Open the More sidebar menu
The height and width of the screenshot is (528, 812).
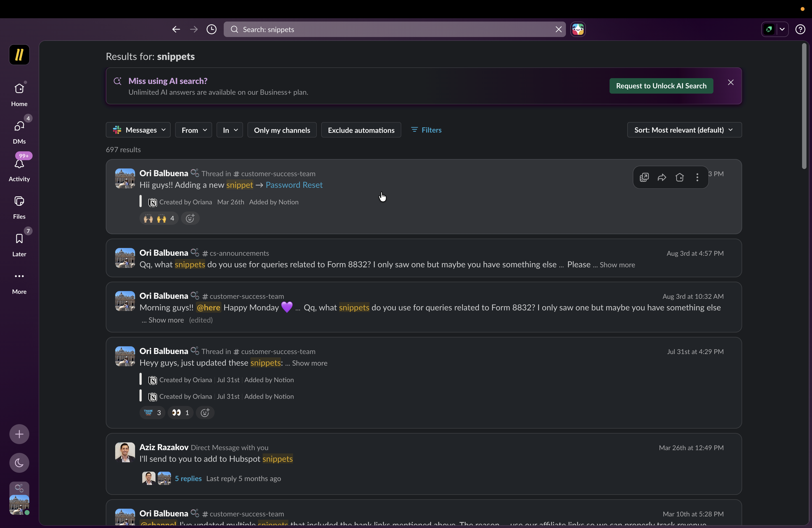(x=19, y=282)
